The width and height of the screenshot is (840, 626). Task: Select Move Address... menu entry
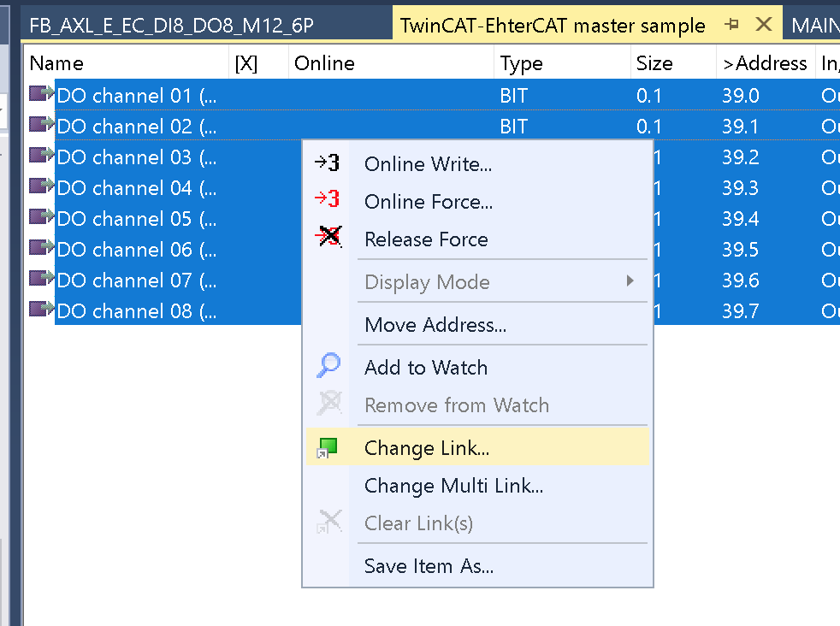pyautogui.click(x=478, y=324)
